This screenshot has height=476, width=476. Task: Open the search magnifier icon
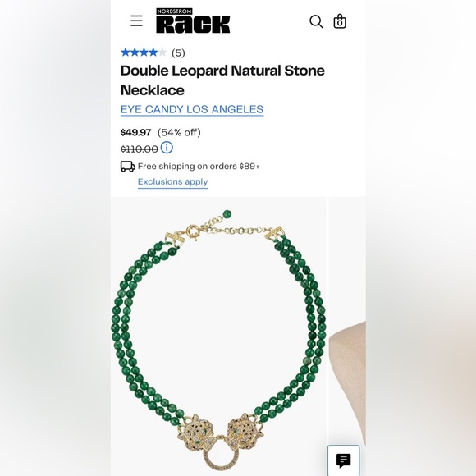tap(316, 21)
